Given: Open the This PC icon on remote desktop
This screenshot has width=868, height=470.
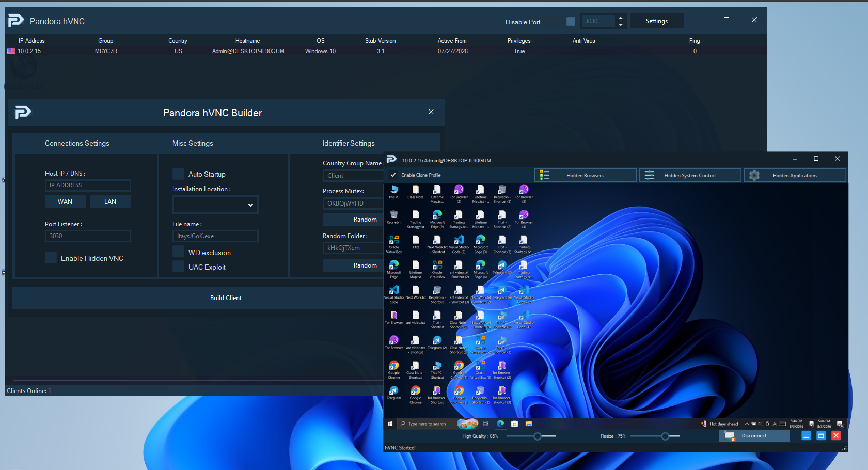Looking at the screenshot, I should click(394, 192).
